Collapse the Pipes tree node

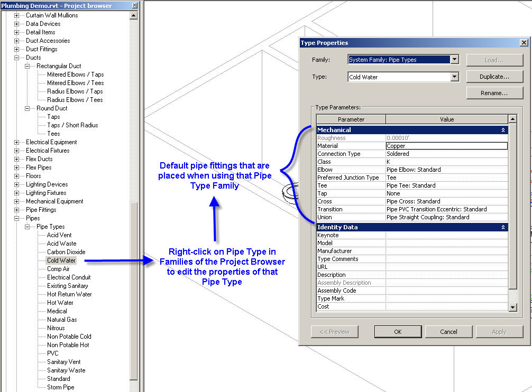[x=16, y=219]
